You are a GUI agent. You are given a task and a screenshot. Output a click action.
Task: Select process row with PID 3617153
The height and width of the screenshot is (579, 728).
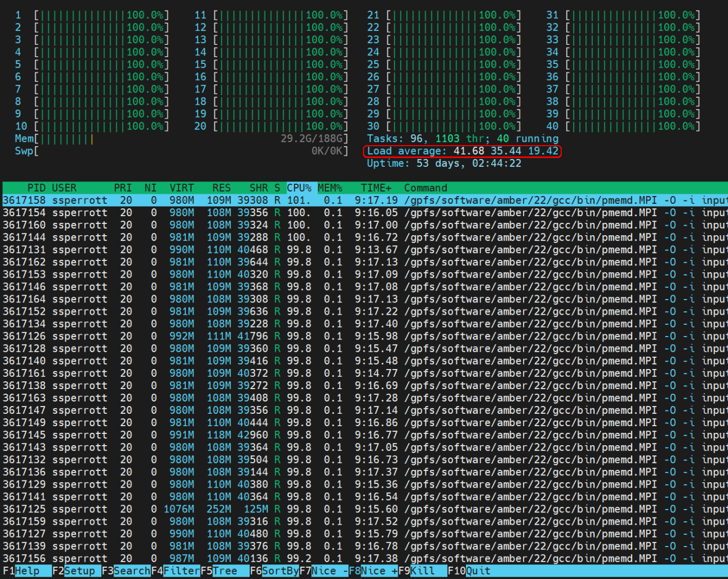coord(365,274)
